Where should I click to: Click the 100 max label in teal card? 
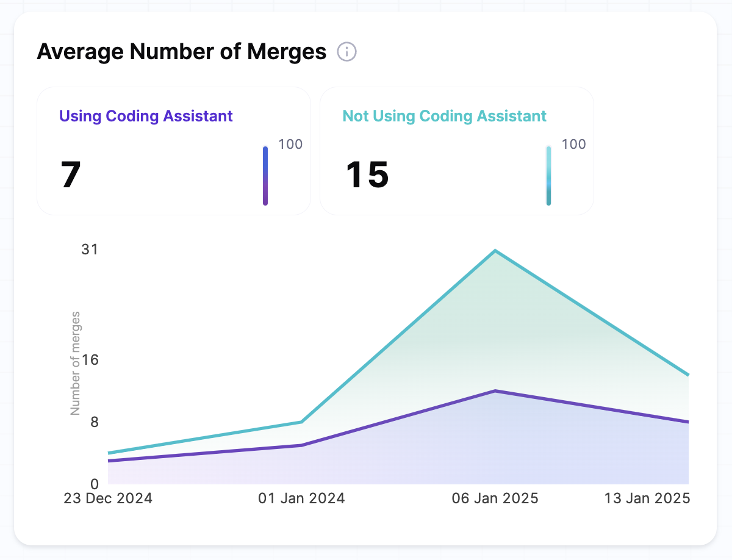[x=573, y=145]
